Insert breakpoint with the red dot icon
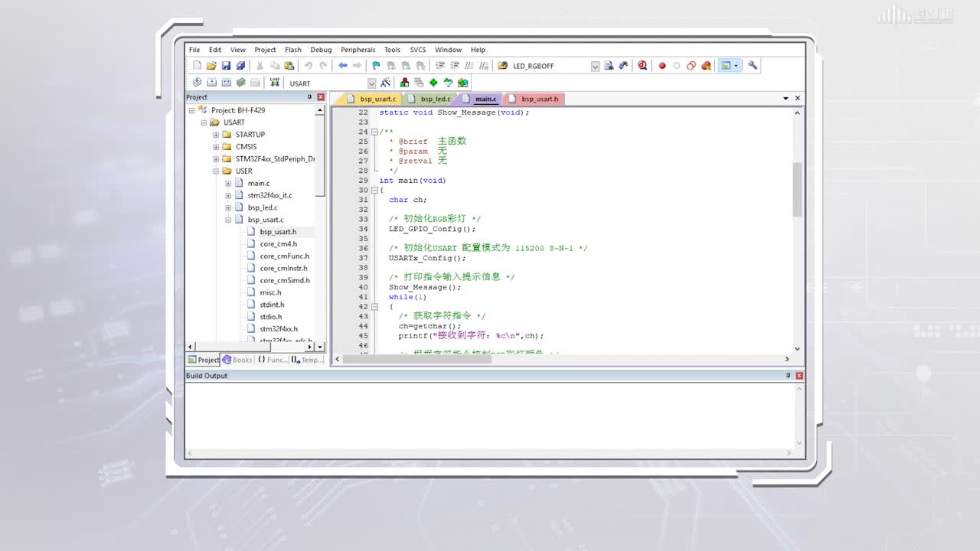 coord(662,66)
